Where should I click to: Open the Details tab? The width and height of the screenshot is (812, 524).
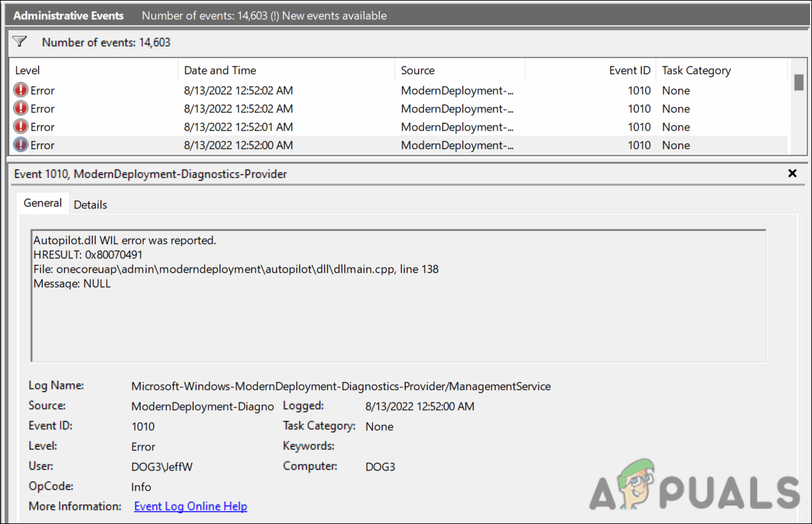tap(90, 205)
